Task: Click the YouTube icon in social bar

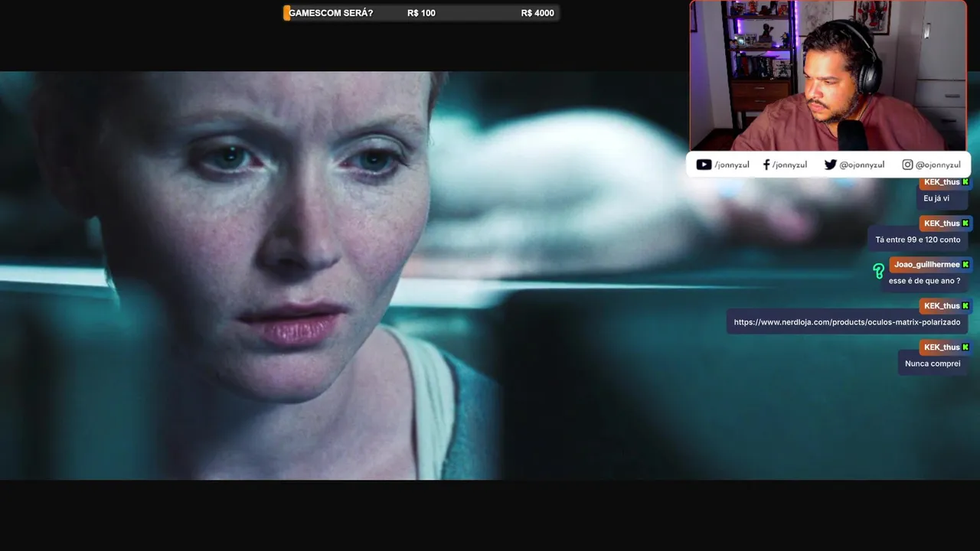Action: pyautogui.click(x=704, y=165)
